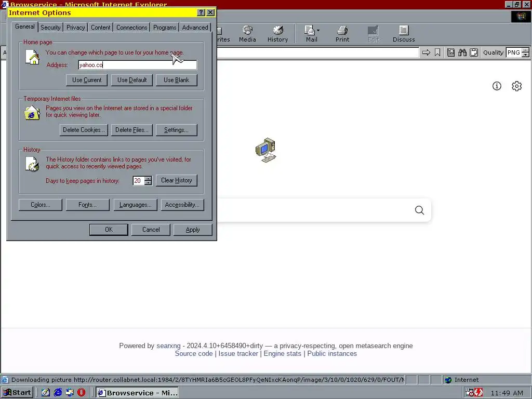Click the magnifier search icon in search box
Viewport: 532px width, 399px height.
tap(419, 210)
